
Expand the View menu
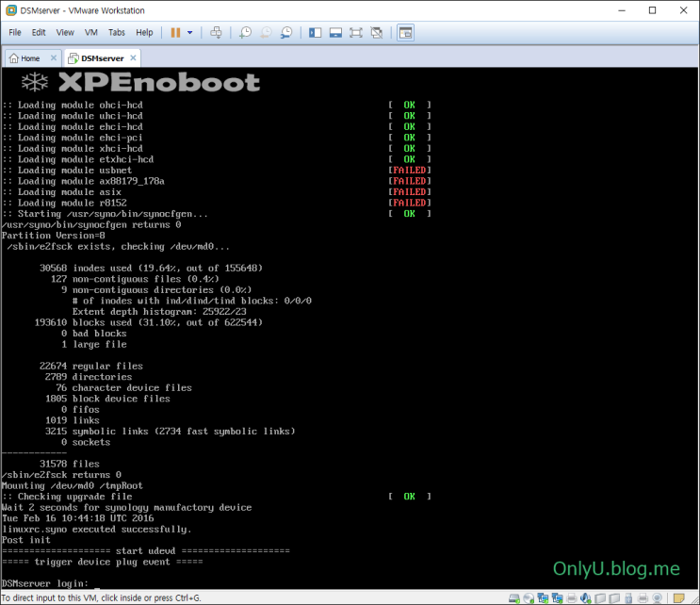(65, 32)
